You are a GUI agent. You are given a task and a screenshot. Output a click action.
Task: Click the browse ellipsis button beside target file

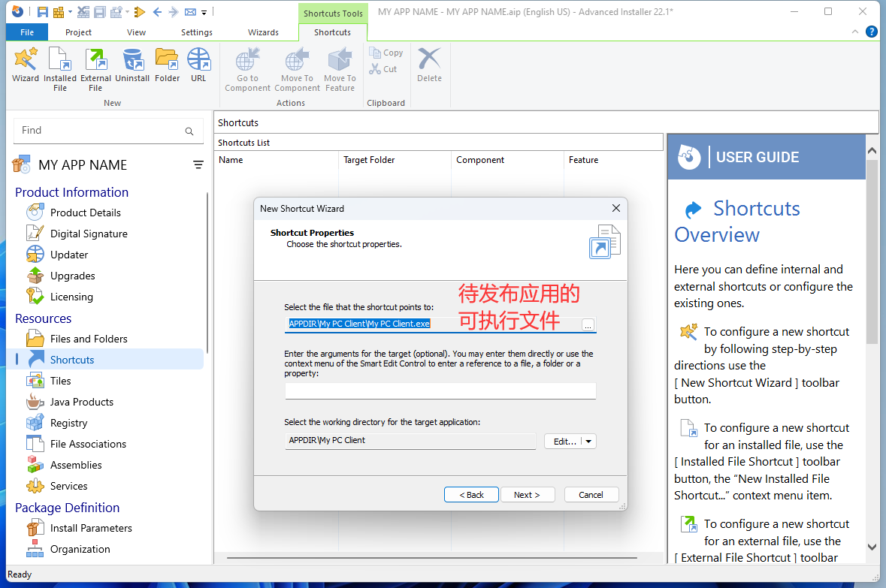(588, 325)
